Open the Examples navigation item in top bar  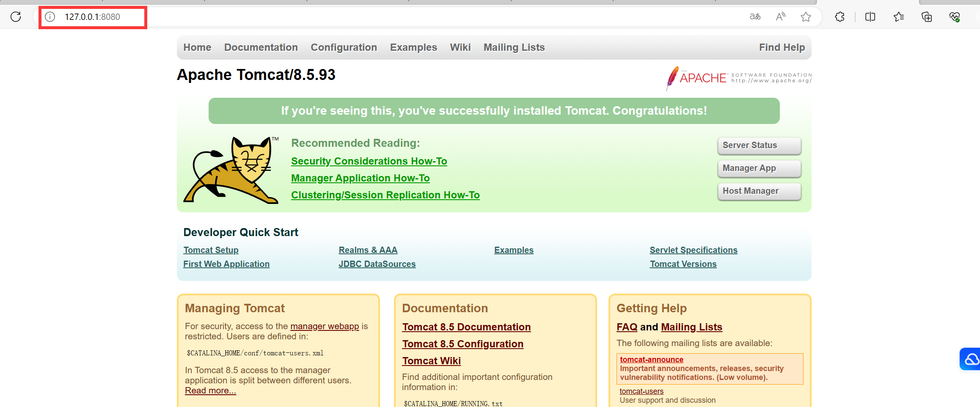413,47
